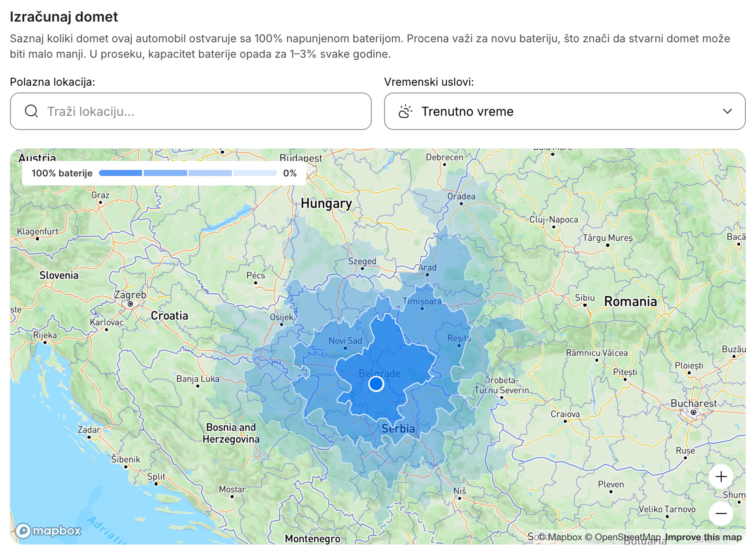The height and width of the screenshot is (553, 756).
Task: Click the 'Zadar' city label
Action: coord(89,430)
